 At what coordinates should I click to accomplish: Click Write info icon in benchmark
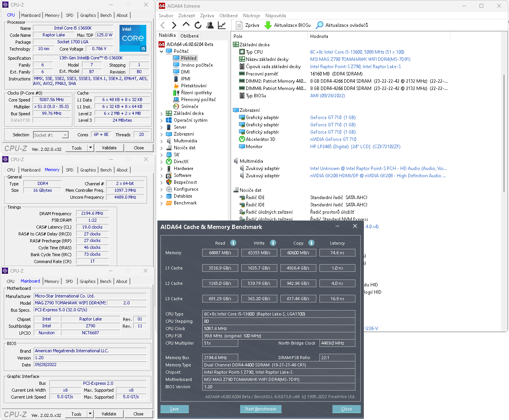coord(273,243)
